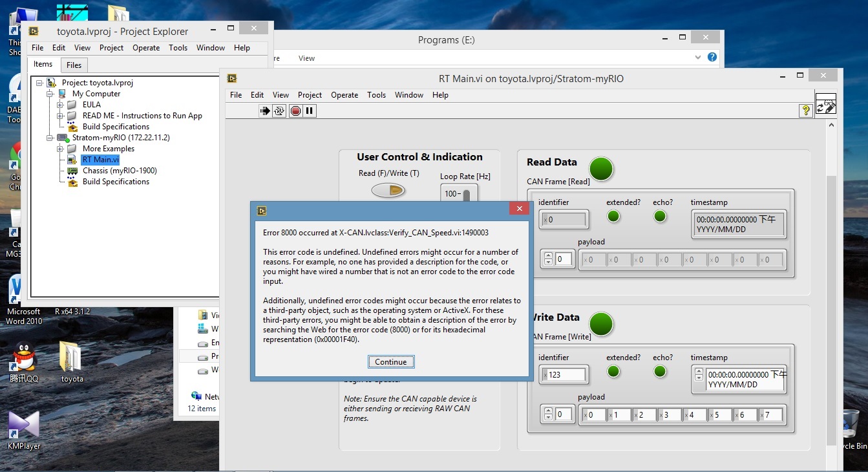Click the EULA folder icon
Screen dimensions: 868x472
click(x=72, y=105)
